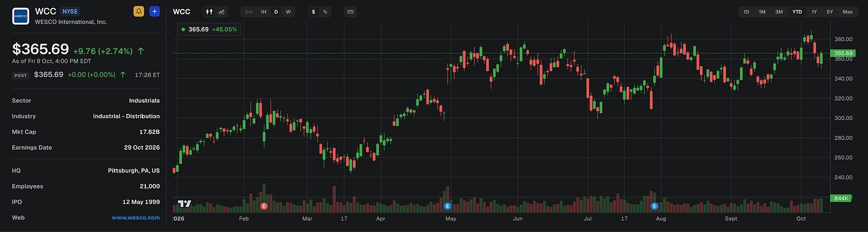The image size is (868, 232).
Task: Toggle the $ price scale mode
Action: (314, 11)
